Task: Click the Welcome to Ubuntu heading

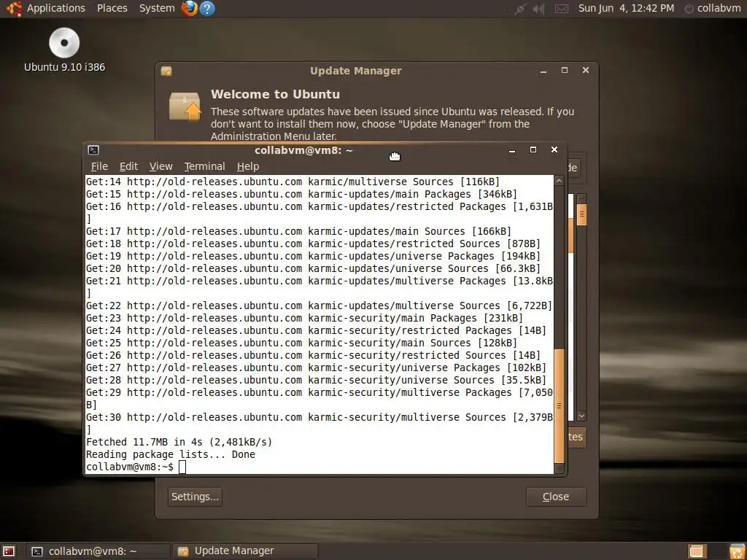Action: coord(275,94)
